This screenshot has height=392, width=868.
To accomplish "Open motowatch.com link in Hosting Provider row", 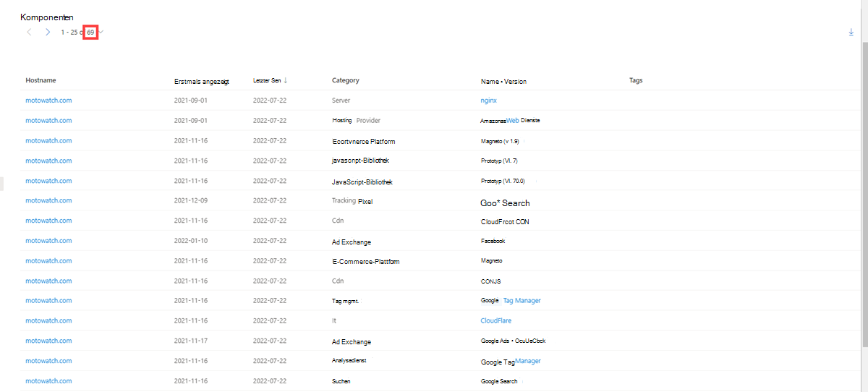I will point(48,120).
